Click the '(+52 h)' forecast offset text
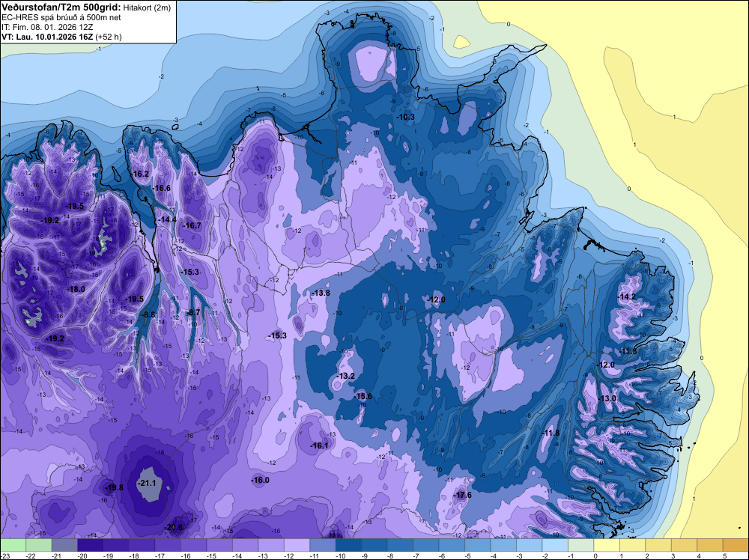This screenshot has height=560, width=749. coord(109,37)
